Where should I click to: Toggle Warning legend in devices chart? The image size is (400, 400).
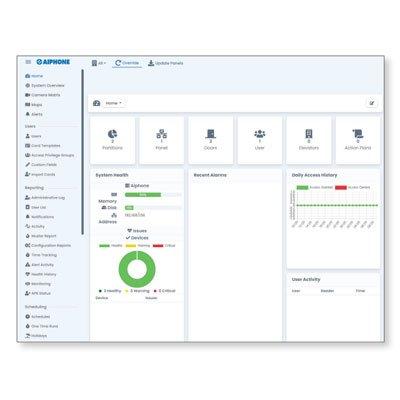click(138, 246)
